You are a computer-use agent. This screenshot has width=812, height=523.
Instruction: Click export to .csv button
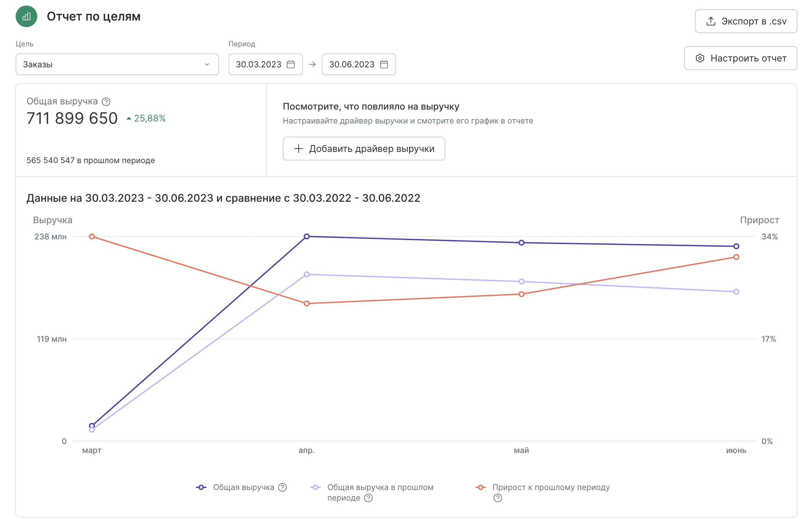pos(745,21)
